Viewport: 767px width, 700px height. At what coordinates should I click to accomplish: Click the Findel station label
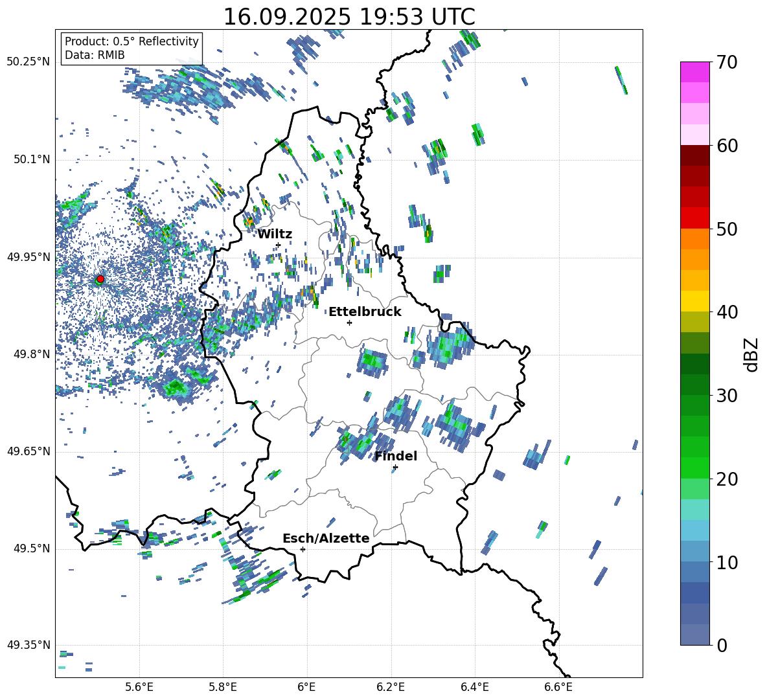396,456
